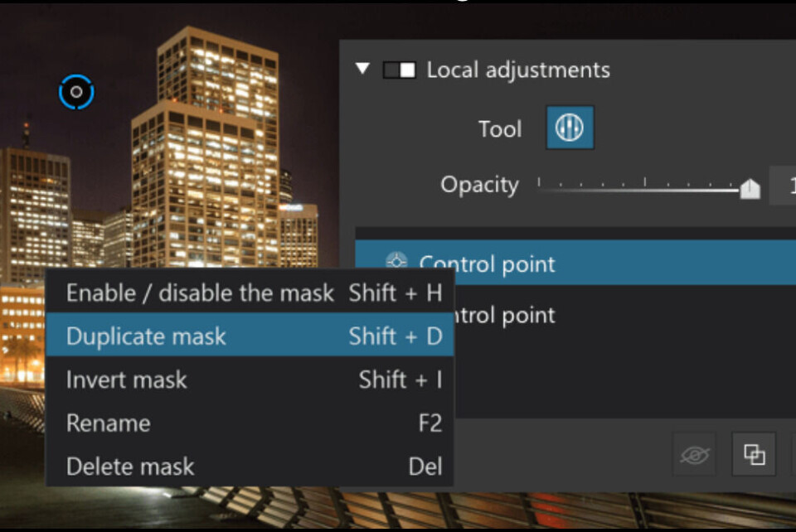Click the middle of the Opacity slider track
The height and width of the screenshot is (532, 796).
[644, 189]
